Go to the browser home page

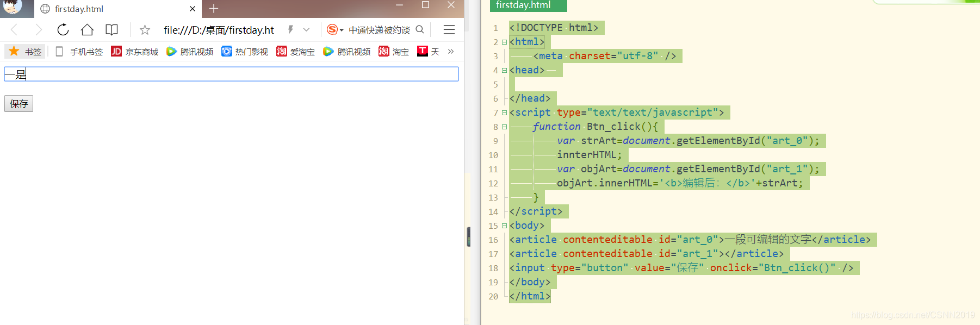point(87,30)
